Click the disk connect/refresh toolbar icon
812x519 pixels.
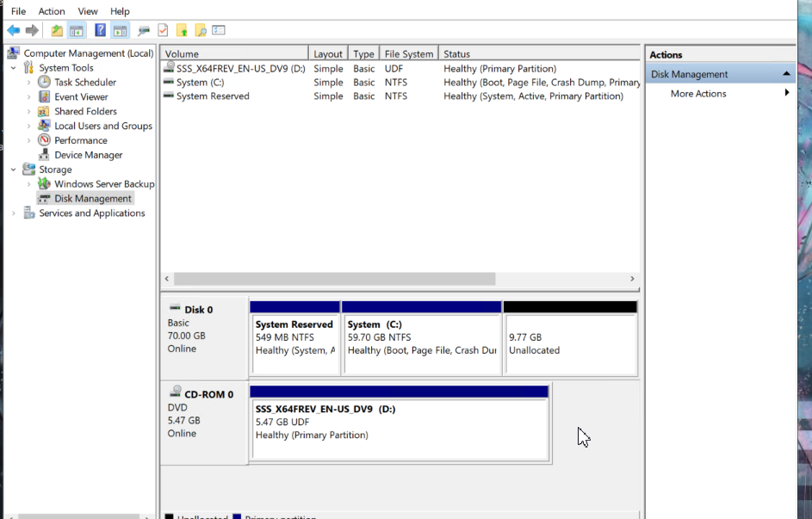pyautogui.click(x=144, y=31)
